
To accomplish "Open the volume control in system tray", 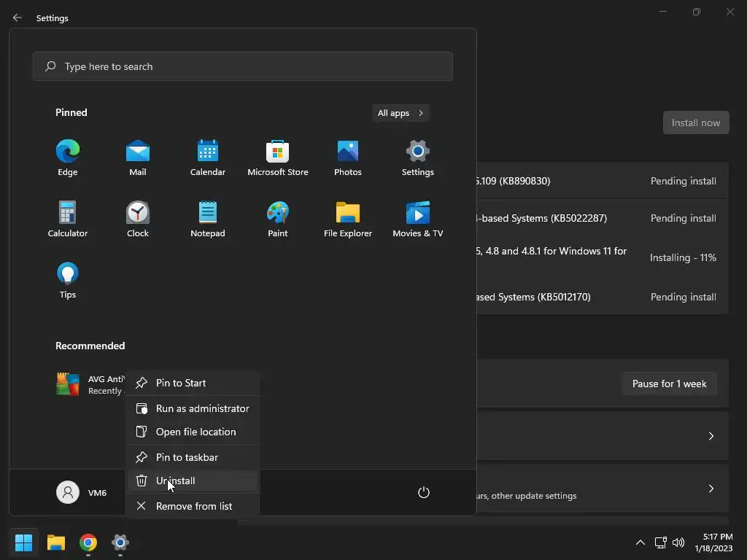I will pyautogui.click(x=678, y=542).
